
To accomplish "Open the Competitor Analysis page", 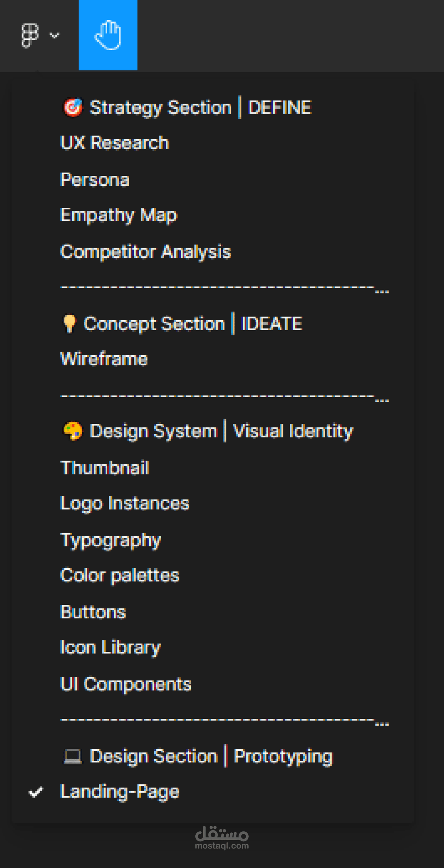I will point(145,252).
